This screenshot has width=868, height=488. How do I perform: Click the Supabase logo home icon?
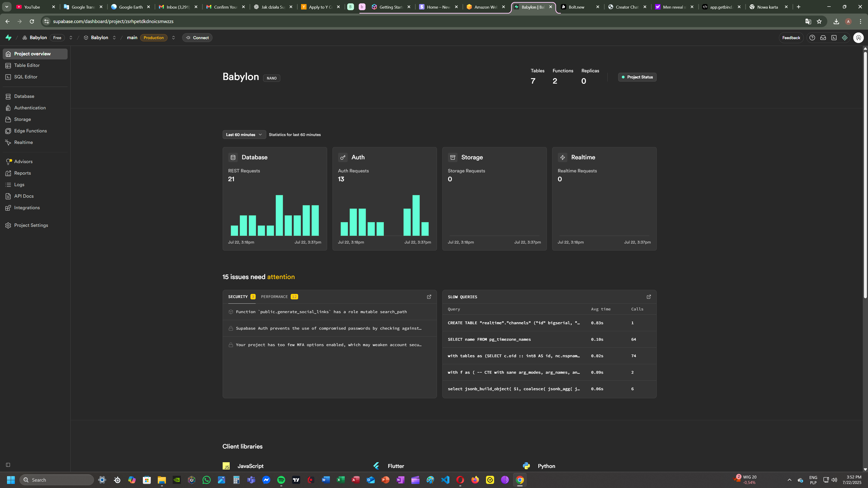click(x=8, y=38)
